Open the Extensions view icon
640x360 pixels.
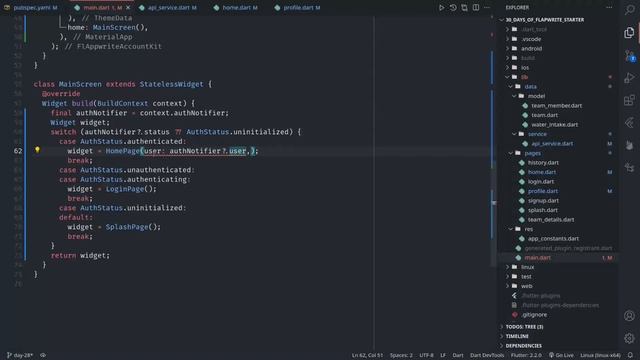(x=629, y=100)
